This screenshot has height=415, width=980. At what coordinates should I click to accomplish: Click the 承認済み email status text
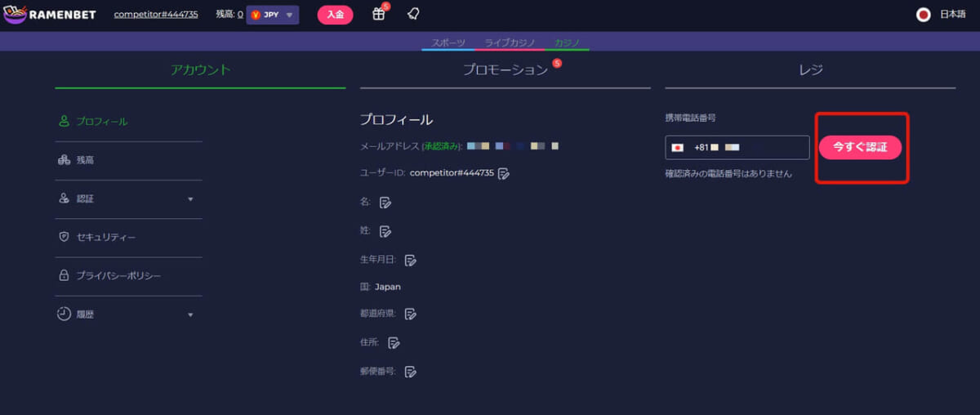(441, 146)
